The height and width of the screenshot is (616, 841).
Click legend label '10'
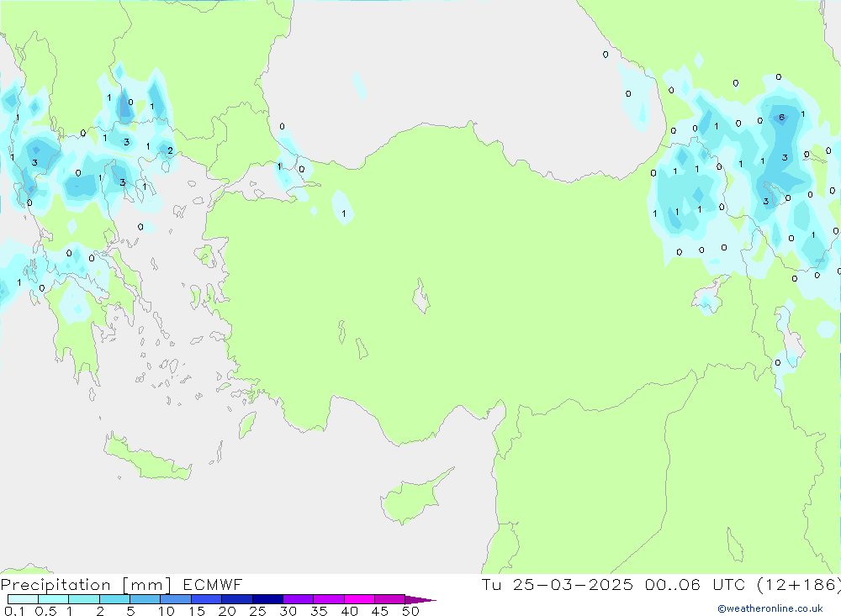[x=167, y=611]
